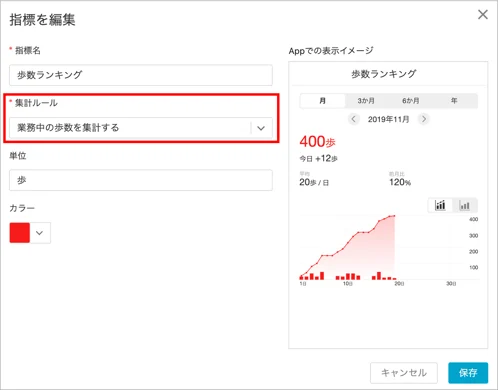Image resolution: width=498 pixels, height=390 pixels.
Task: Click the 400歩 total value
Action: [317, 141]
